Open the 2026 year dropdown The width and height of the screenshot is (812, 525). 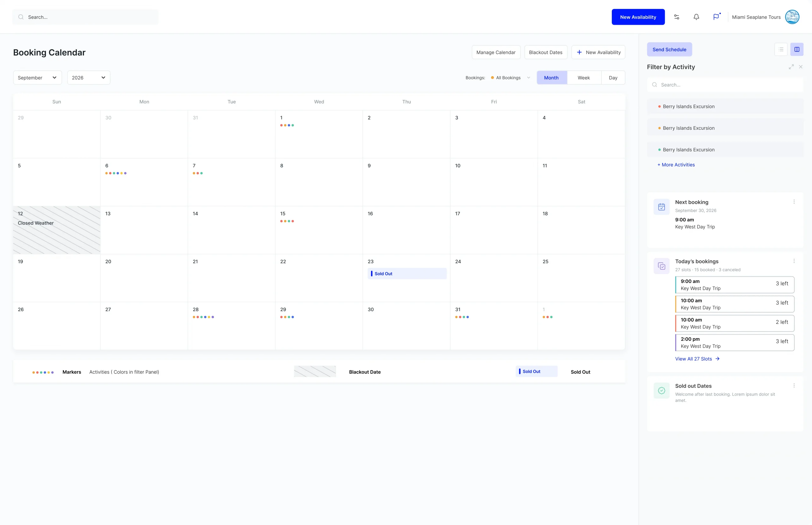coord(88,78)
